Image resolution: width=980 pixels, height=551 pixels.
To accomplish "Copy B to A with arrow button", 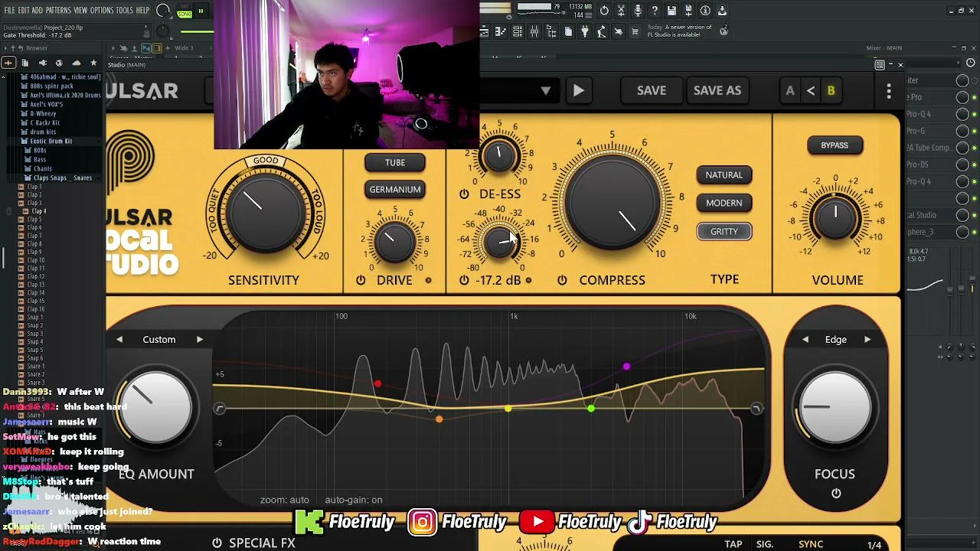I will (x=811, y=90).
